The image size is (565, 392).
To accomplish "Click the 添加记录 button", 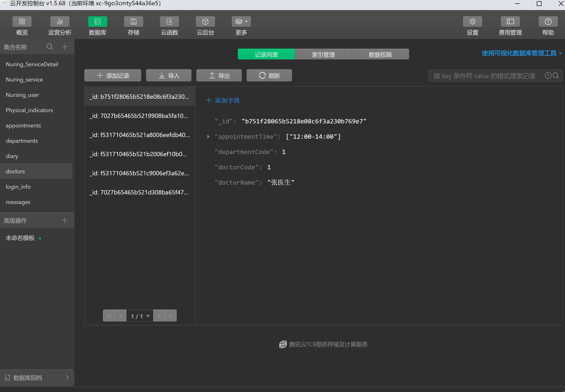I will 113,75.
